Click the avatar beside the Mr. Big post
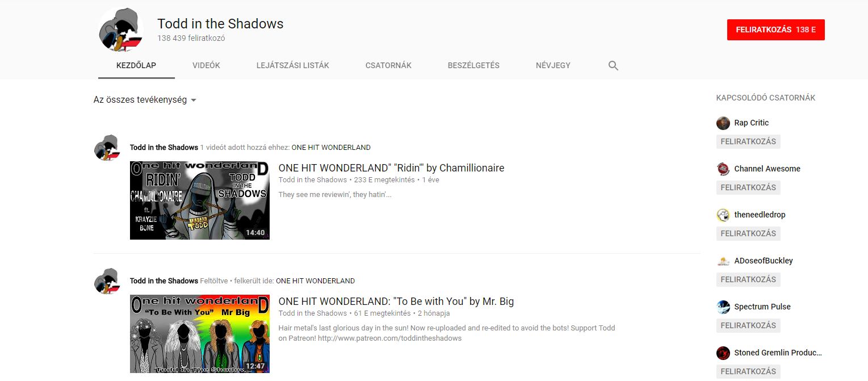The image size is (868, 381). pos(107,281)
